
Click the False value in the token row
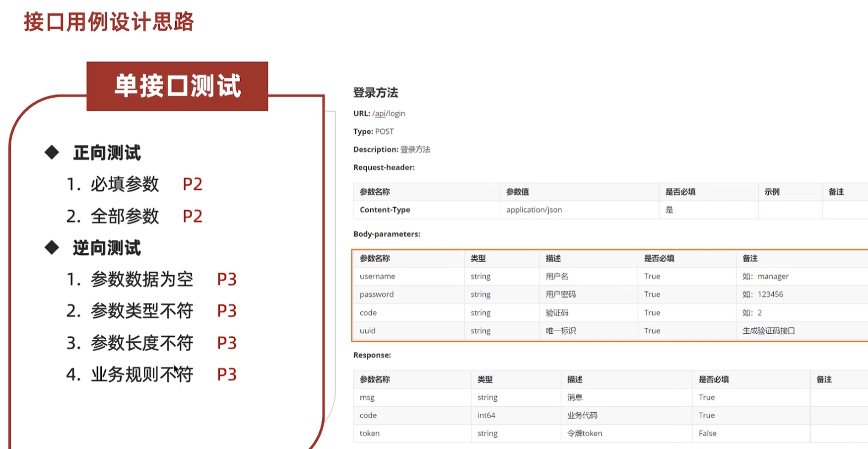(707, 433)
